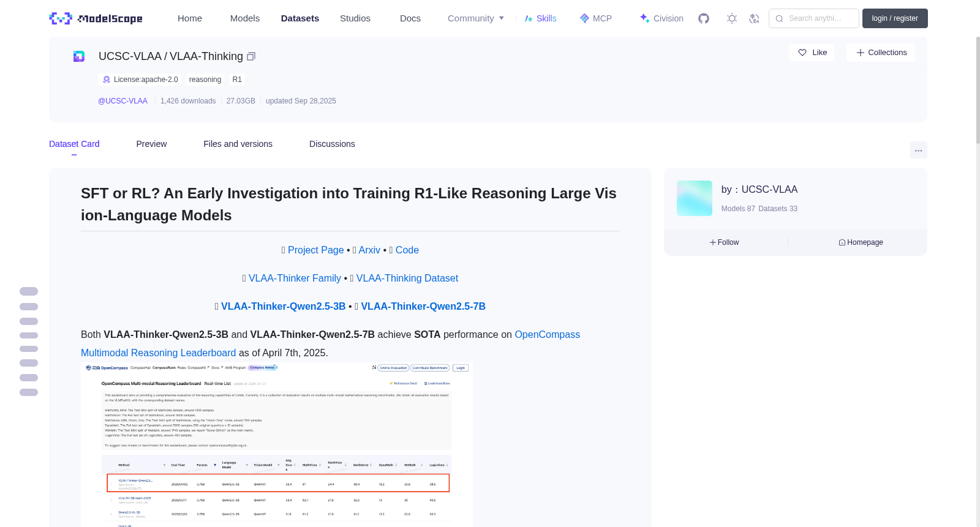Open the Discussions tab
The width and height of the screenshot is (980, 527).
point(332,144)
